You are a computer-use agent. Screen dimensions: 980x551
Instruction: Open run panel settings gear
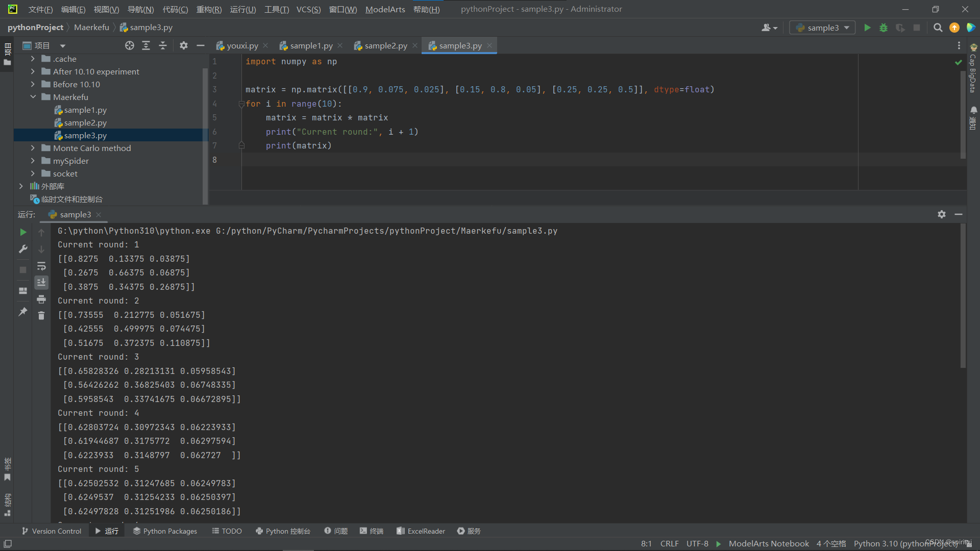click(942, 214)
